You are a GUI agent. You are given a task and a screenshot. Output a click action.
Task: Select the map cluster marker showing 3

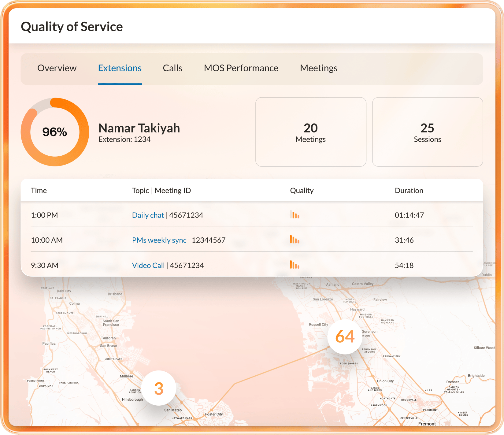click(159, 389)
